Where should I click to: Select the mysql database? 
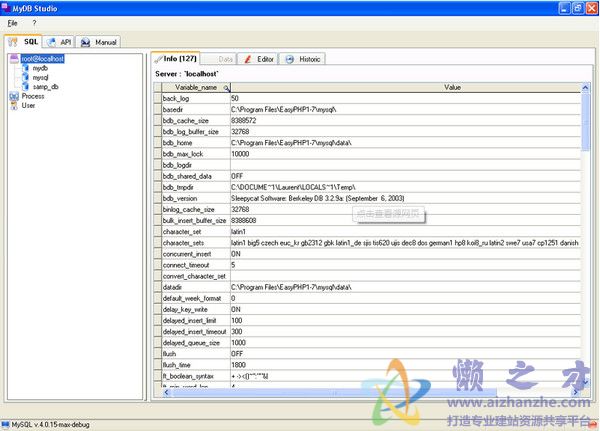click(40, 78)
